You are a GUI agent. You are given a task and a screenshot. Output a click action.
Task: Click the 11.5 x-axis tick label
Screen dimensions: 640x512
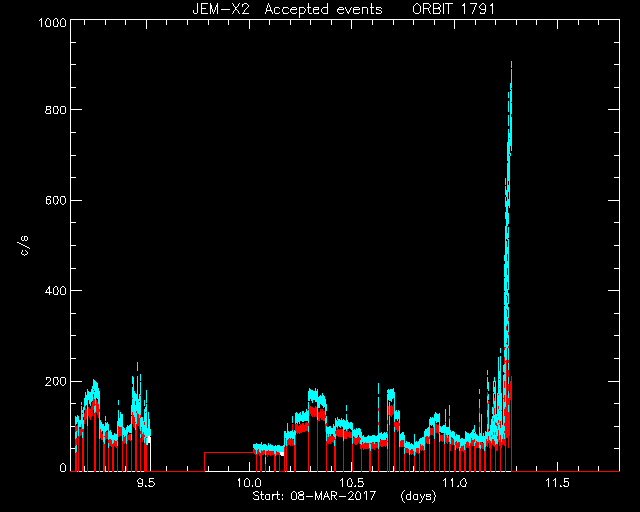tap(557, 483)
